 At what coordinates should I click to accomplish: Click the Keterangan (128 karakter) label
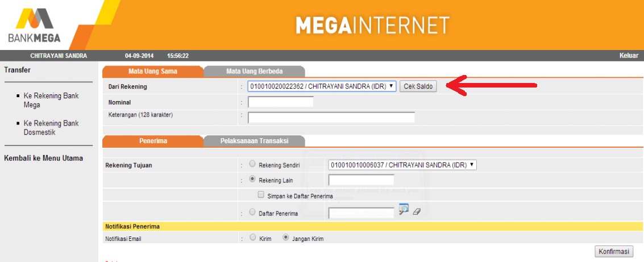pos(140,115)
